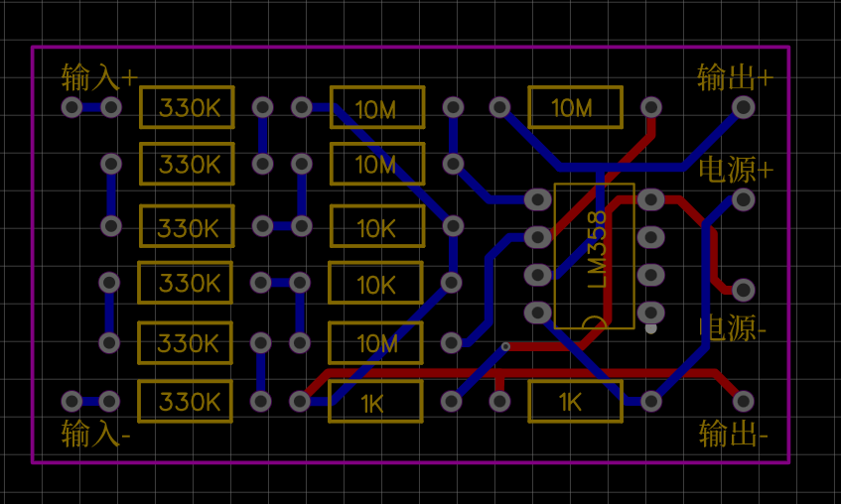Select the upper of two 10K resistors
The height and width of the screenshot is (504, 841).
coord(377,226)
